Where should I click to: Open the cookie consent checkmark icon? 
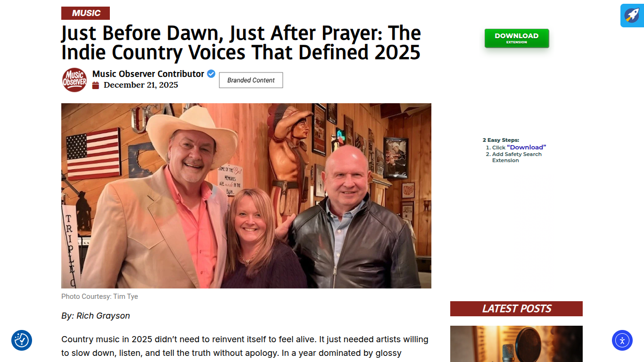tap(22, 340)
